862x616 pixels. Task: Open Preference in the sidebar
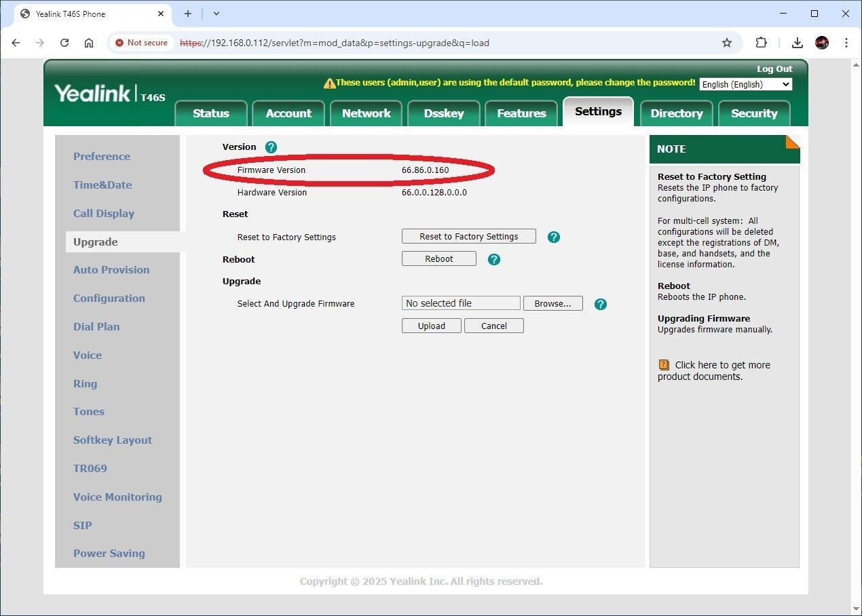click(102, 156)
